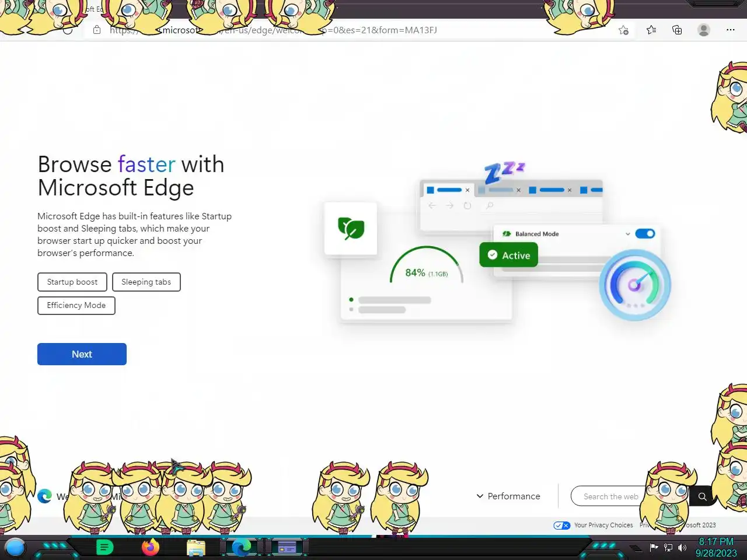Open Your Privacy Choices link
The width and height of the screenshot is (747, 560).
click(x=603, y=525)
